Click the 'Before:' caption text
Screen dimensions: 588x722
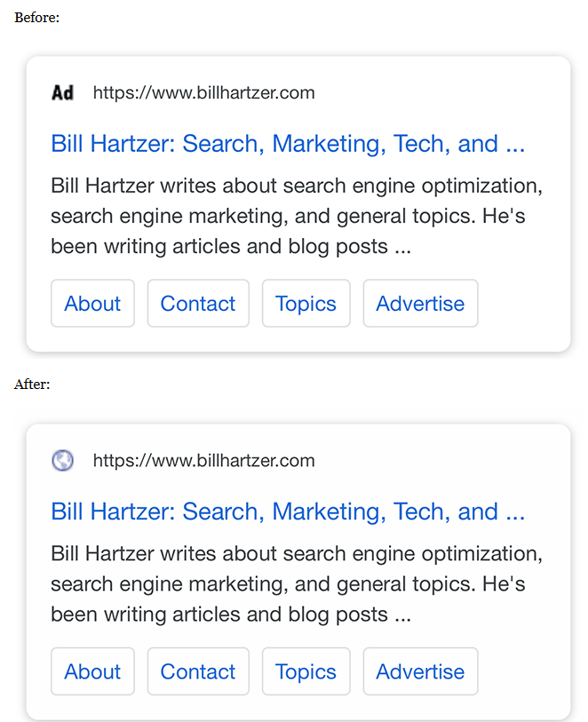click(36, 18)
